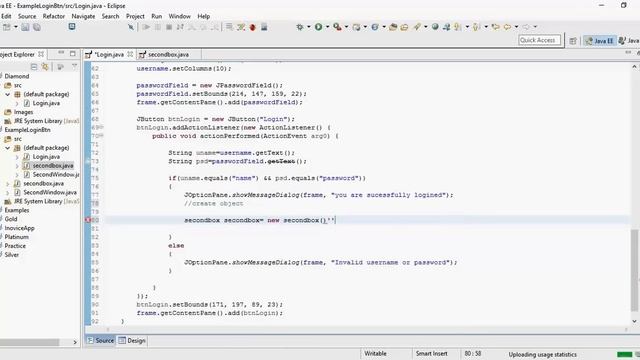Click the editor vertical scrollbar thumb

point(634,270)
